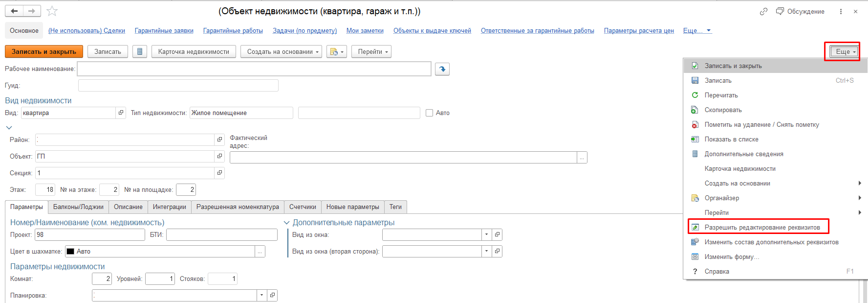Image resolution: width=868 pixels, height=303 pixels.
Task: Click the report list icon button next to Записать
Action: pyautogui.click(x=140, y=51)
